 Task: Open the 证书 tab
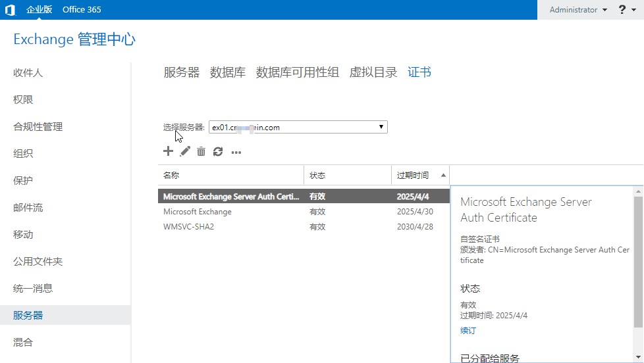(x=419, y=72)
